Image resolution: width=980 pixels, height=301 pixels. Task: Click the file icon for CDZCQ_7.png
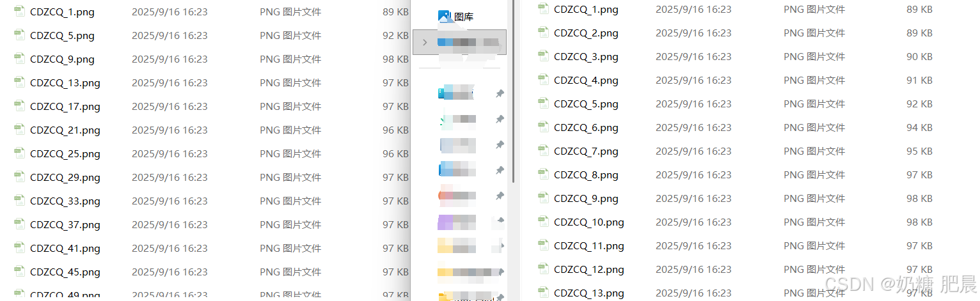[x=543, y=150]
